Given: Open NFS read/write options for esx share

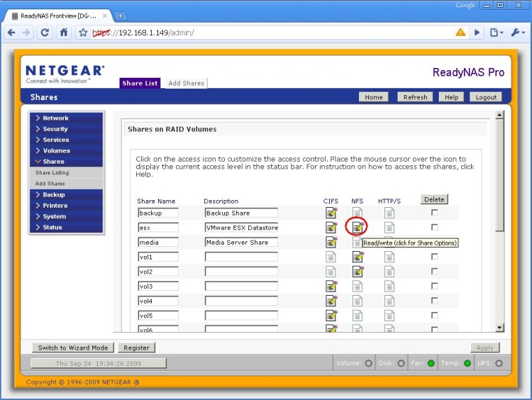Looking at the screenshot, I should pos(358,228).
